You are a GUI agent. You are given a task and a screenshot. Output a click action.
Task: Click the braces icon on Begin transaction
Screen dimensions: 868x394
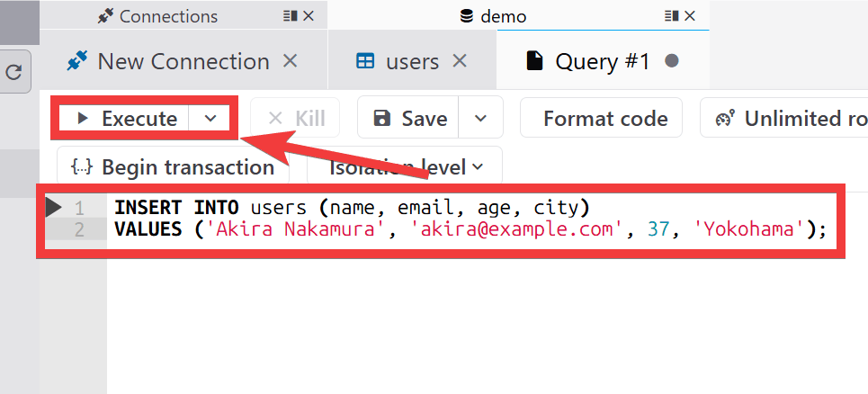pyautogui.click(x=83, y=166)
